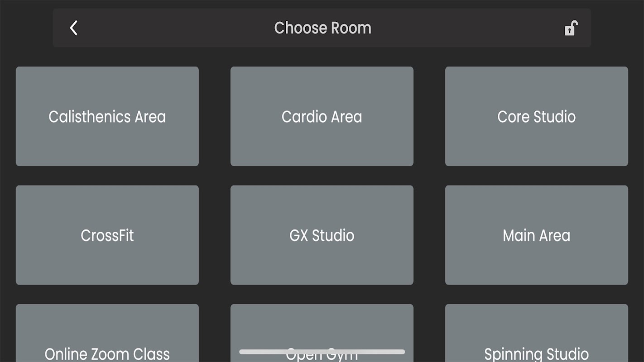Image resolution: width=644 pixels, height=362 pixels.
Task: Click the "GX Studio" label text
Action: tap(322, 235)
